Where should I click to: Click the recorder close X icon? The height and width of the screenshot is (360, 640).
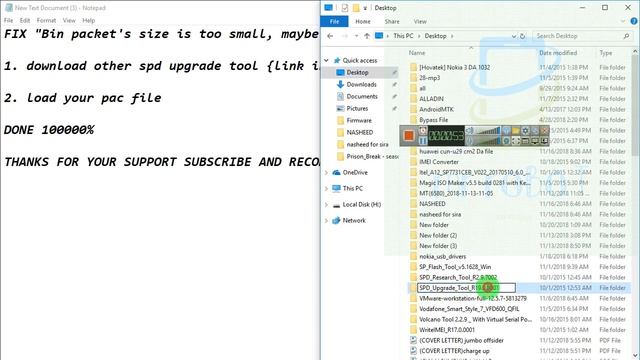[544, 131]
